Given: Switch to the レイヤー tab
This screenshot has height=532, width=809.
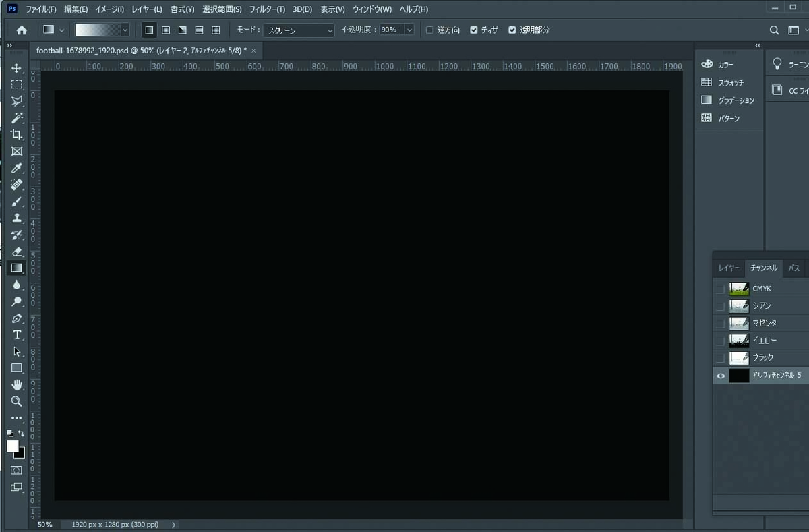Looking at the screenshot, I should (x=729, y=268).
